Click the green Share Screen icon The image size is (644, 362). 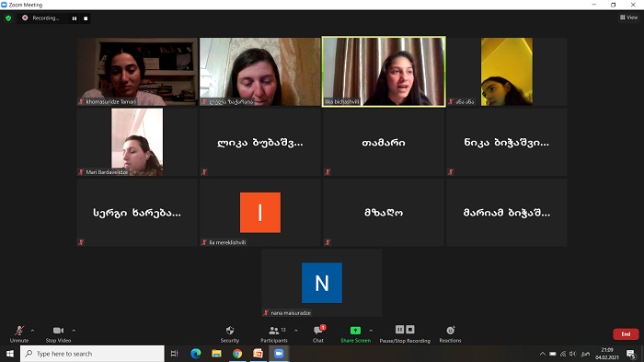click(x=355, y=331)
